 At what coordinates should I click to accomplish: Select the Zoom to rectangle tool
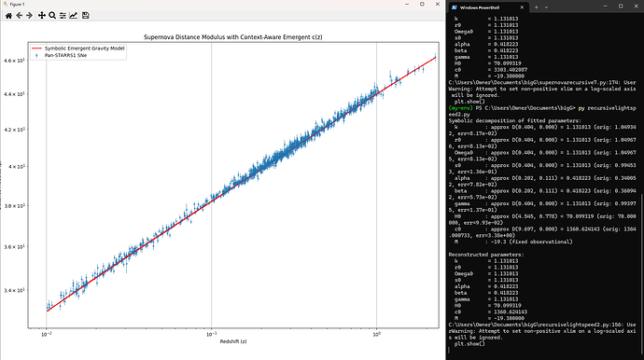52,16
